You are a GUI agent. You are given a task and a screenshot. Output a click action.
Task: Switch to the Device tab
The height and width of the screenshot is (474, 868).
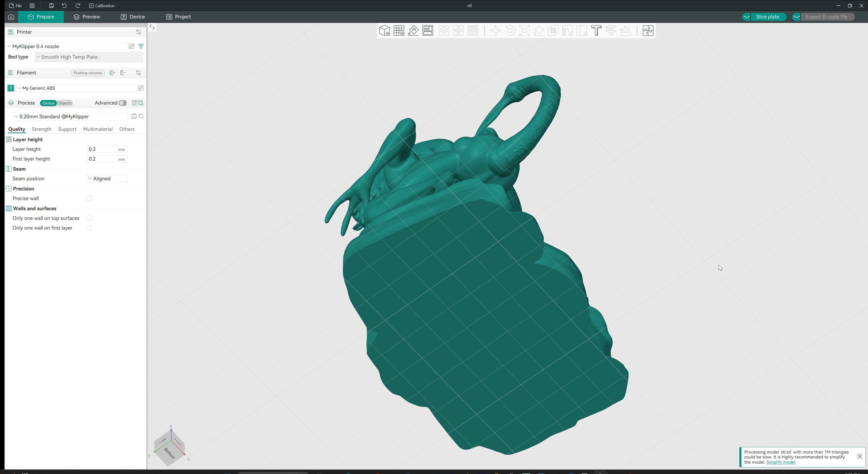pos(133,17)
